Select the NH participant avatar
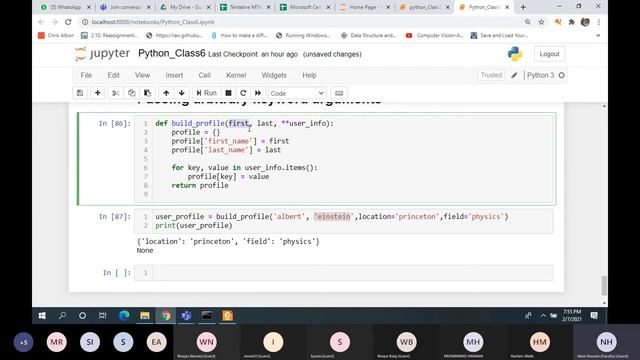This screenshot has height=360, width=640. point(606,342)
